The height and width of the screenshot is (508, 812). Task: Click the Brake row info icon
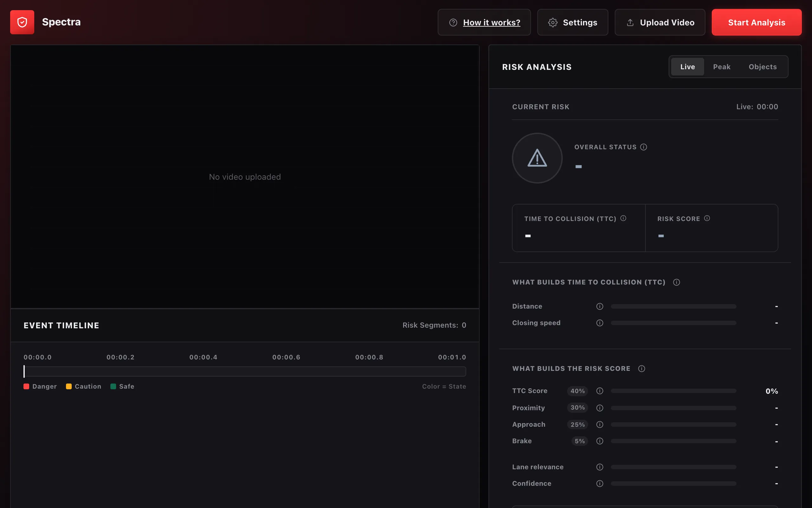[x=599, y=441]
